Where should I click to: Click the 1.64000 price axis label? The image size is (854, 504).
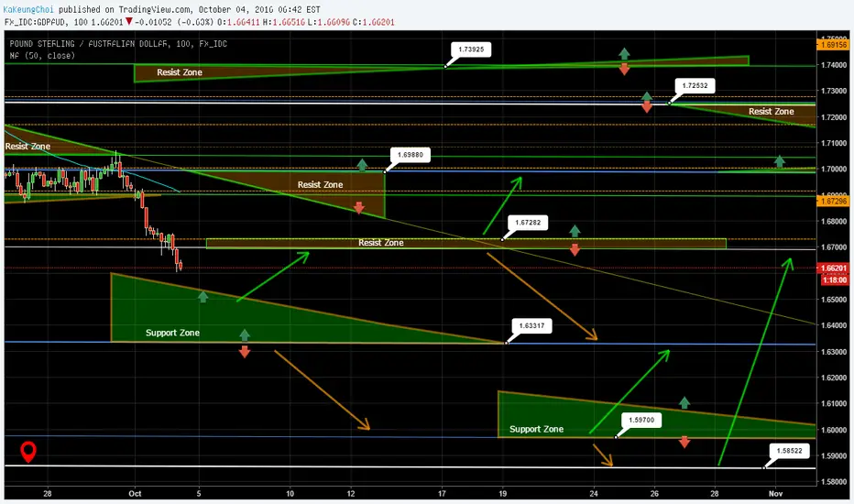pos(833,325)
